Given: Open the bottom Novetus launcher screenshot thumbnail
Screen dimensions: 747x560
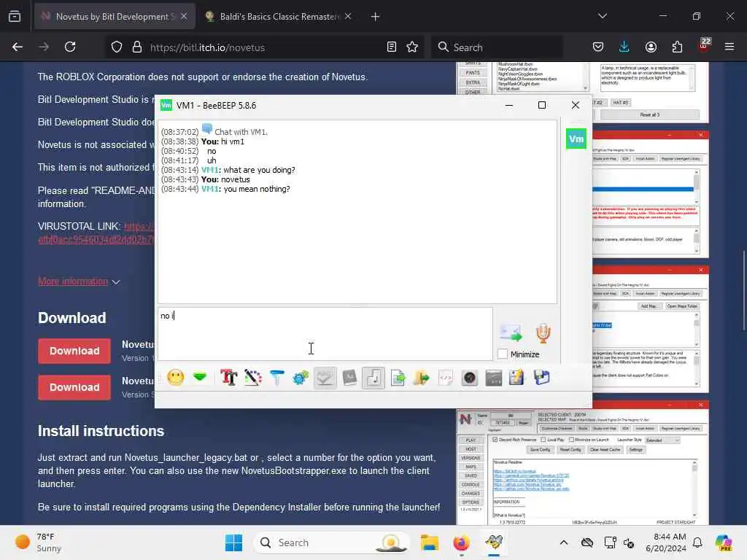Looking at the screenshot, I should pyautogui.click(x=582, y=463).
